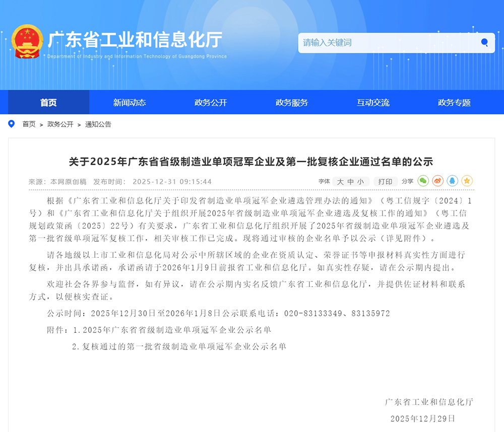The height and width of the screenshot is (432, 504).
Task: Open the 政务公开 navigation menu
Action: click(211, 103)
